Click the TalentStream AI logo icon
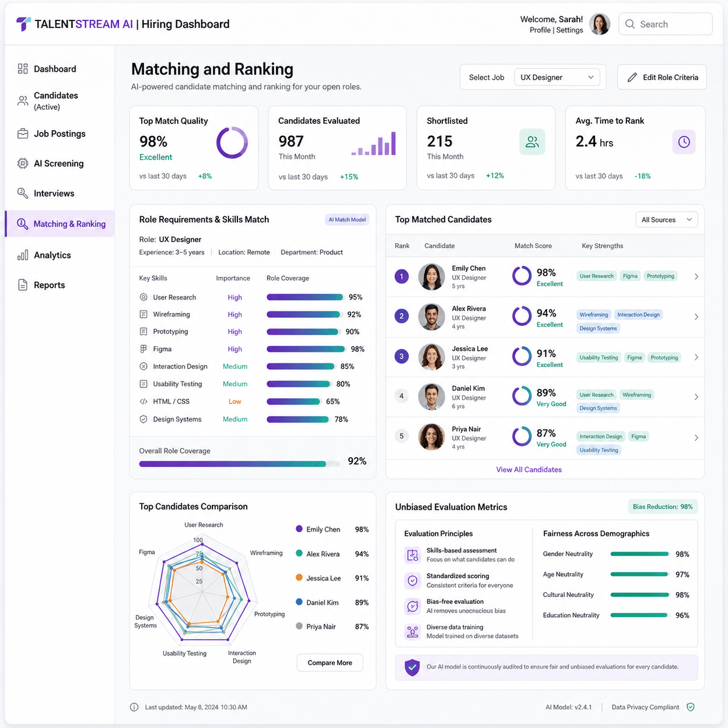Viewport: 728px width, 728px height. tap(23, 24)
